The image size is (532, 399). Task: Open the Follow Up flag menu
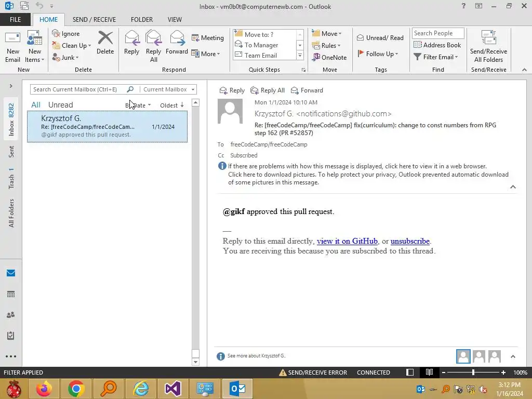pyautogui.click(x=378, y=54)
